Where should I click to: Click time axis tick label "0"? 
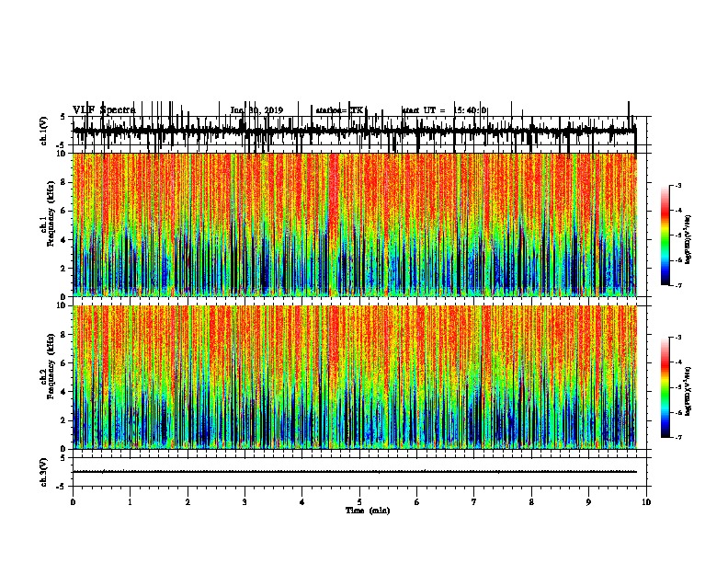(73, 502)
